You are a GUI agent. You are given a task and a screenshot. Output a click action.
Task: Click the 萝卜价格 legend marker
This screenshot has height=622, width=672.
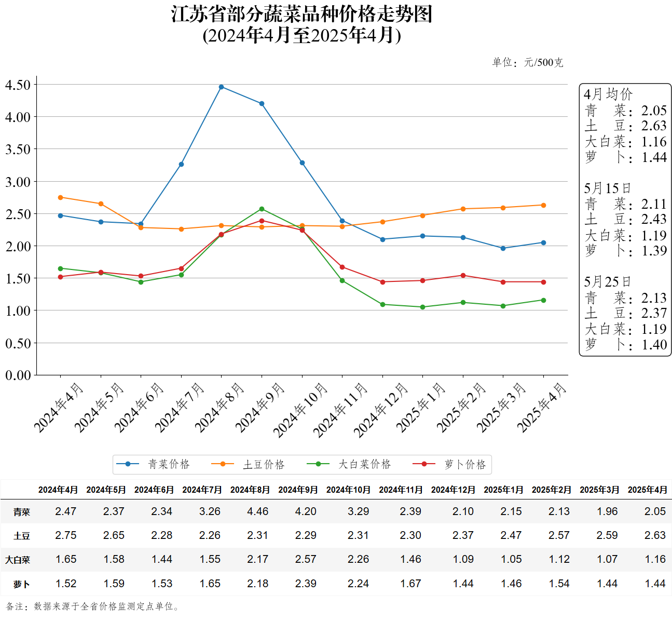coord(424,464)
